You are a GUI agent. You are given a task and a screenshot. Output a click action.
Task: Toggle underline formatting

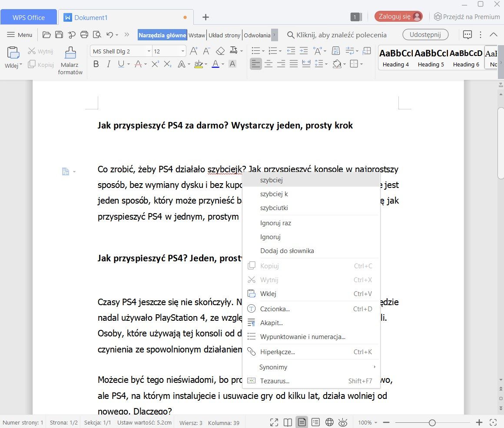[121, 64]
